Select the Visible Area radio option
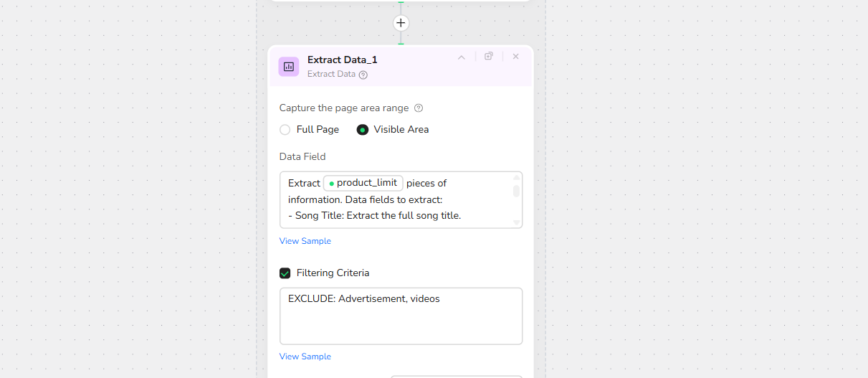The width and height of the screenshot is (868, 378). pos(363,130)
